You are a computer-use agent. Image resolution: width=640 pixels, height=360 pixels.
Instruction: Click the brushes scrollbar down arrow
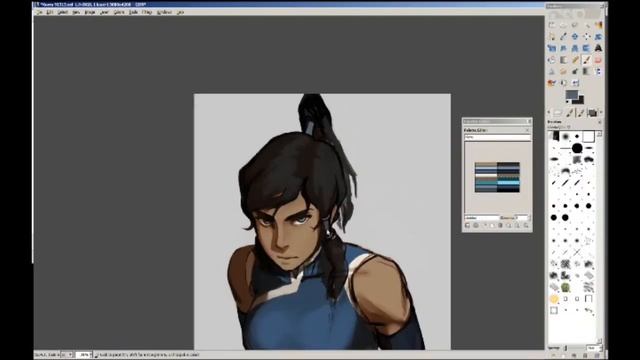[x=599, y=340]
